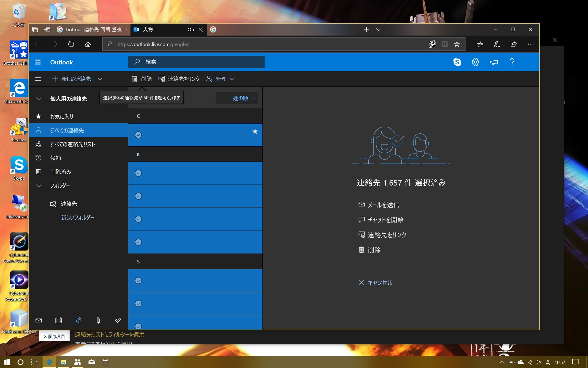588x368 pixels.
Task: Cancel selection with キャンセル
Action: click(x=375, y=283)
